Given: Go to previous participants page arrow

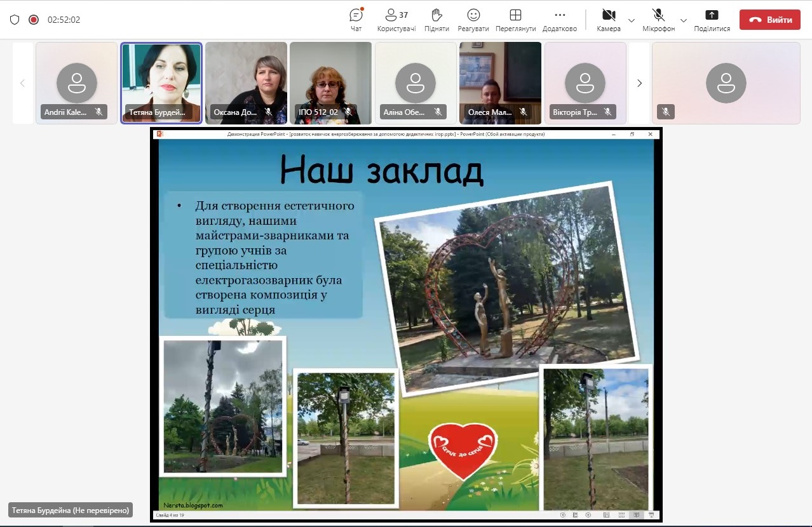Looking at the screenshot, I should click(x=22, y=83).
